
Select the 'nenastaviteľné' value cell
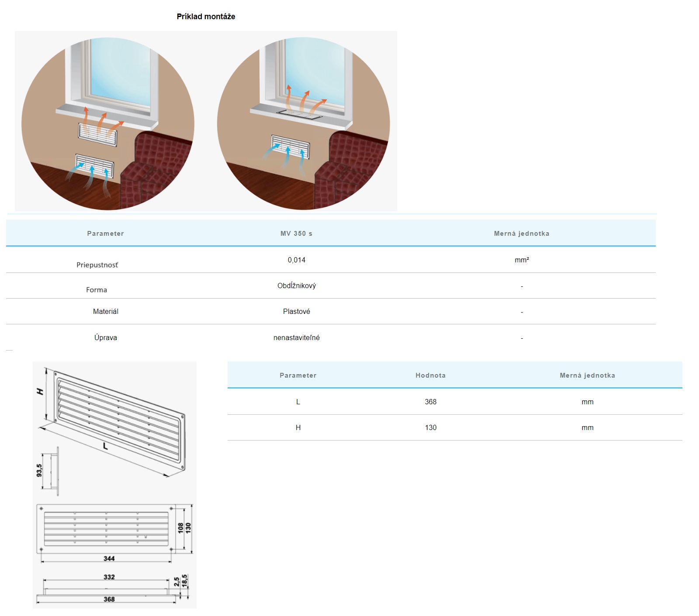click(x=296, y=337)
